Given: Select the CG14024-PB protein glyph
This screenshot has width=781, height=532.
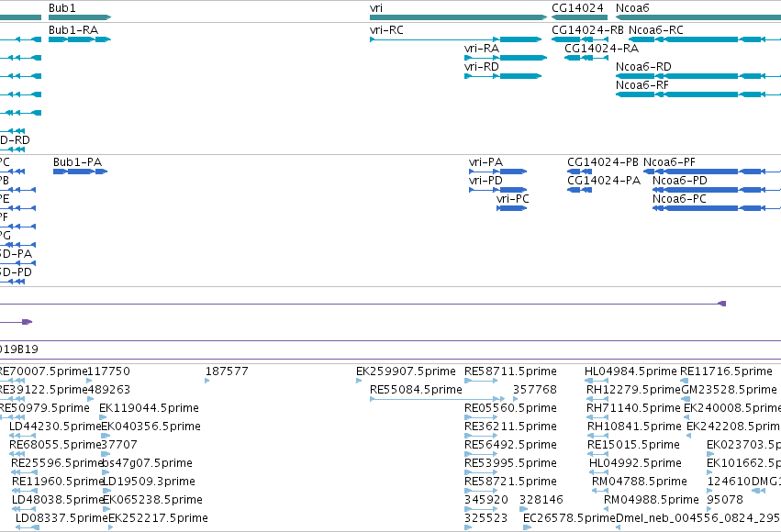Looking at the screenshot, I should click(x=580, y=172).
